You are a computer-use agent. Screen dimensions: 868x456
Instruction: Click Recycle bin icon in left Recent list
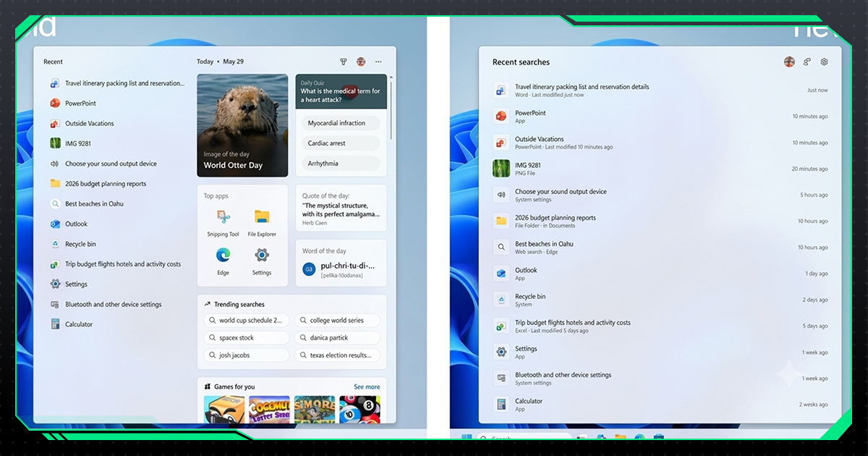coord(55,244)
